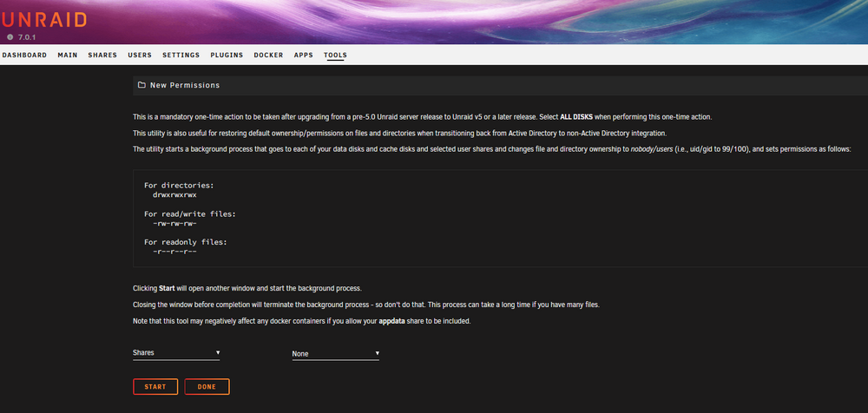
Task: Expand the None dropdown selector
Action: 335,354
